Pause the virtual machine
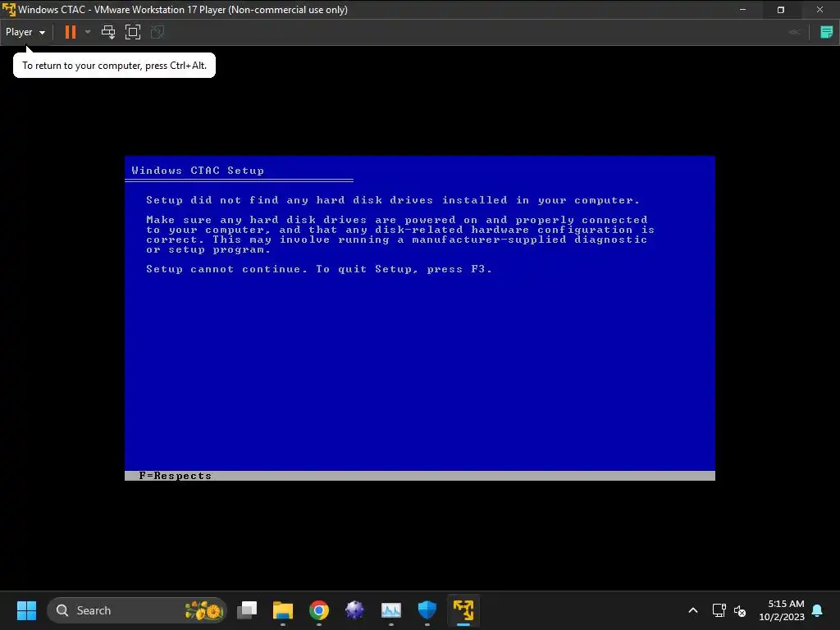This screenshot has height=630, width=840. (71, 32)
